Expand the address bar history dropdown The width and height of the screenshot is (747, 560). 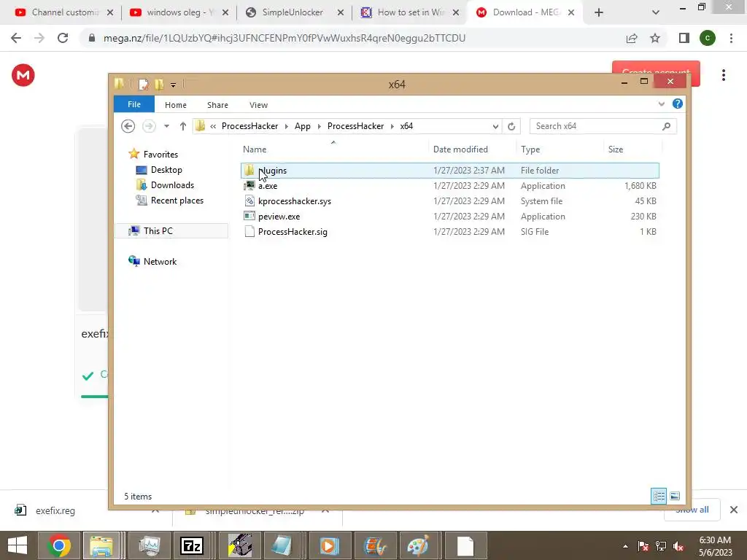pyautogui.click(x=495, y=126)
